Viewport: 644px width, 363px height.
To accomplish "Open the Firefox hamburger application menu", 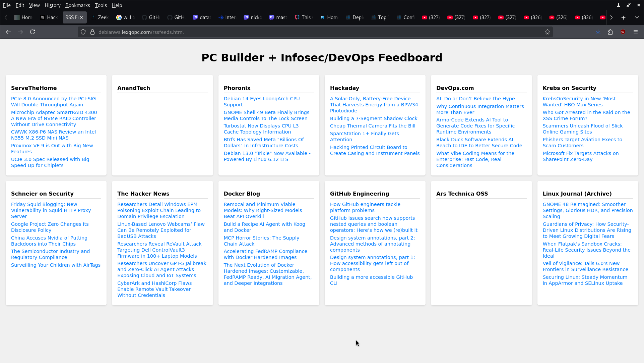I will click(636, 32).
